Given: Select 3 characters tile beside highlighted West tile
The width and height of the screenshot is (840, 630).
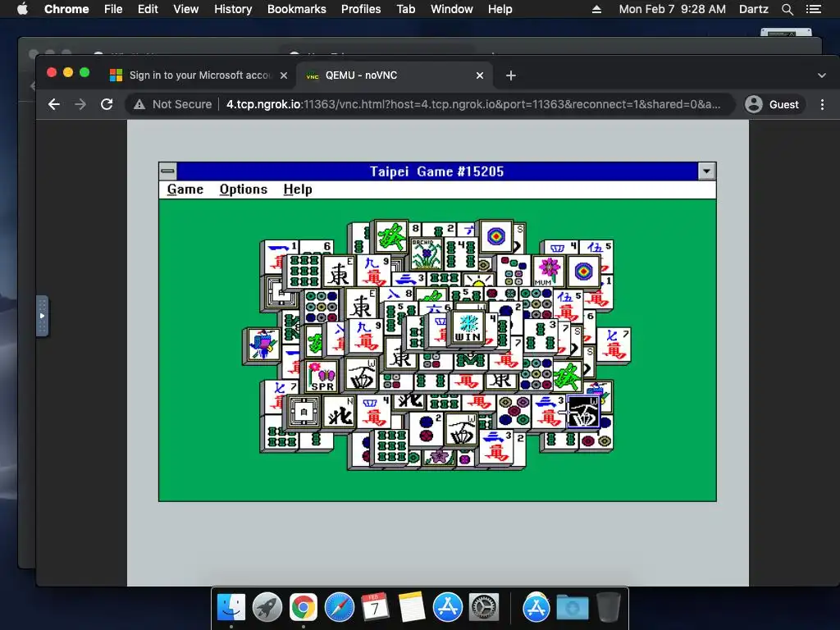Looking at the screenshot, I should [x=547, y=412].
